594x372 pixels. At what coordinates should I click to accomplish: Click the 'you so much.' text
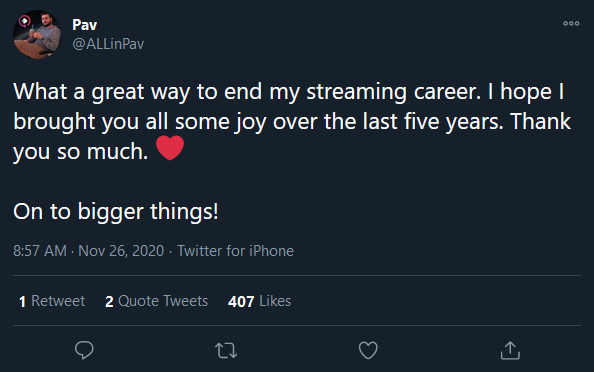[80, 152]
